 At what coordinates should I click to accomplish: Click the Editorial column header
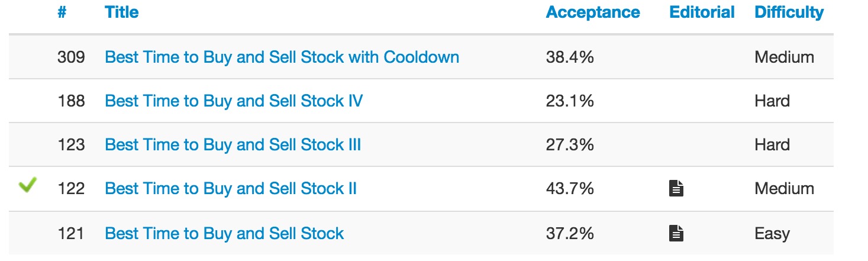(x=702, y=12)
